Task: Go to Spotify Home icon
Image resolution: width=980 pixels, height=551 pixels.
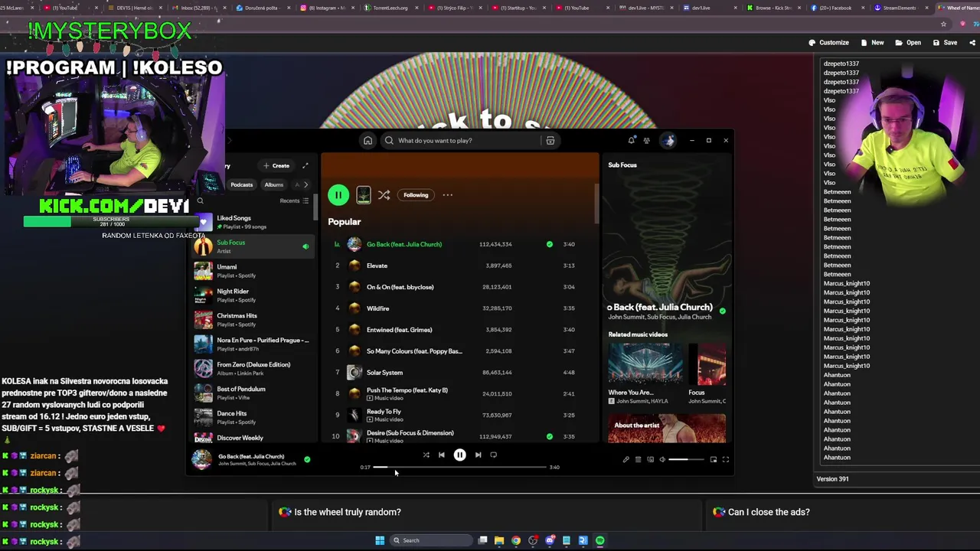Action: 367,141
